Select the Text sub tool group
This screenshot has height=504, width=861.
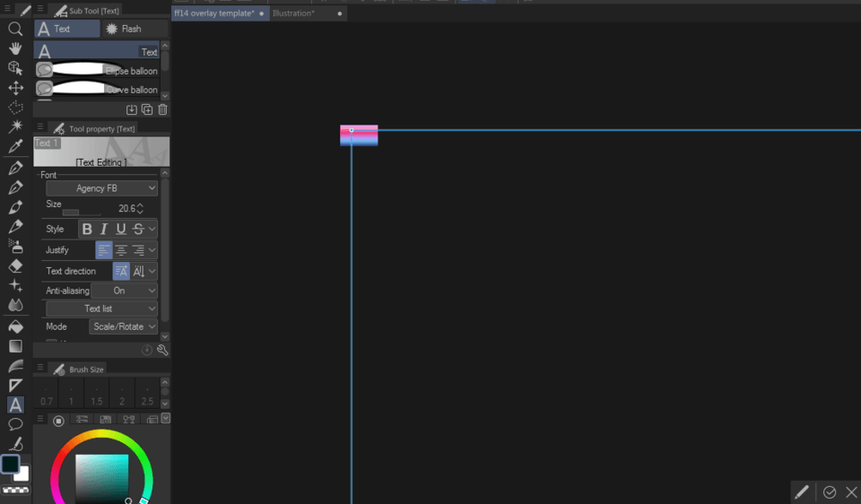(67, 29)
